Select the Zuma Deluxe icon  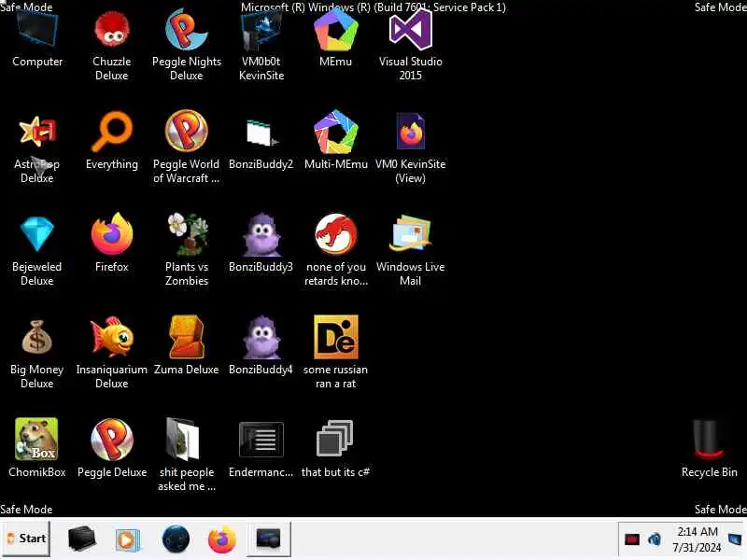(x=187, y=337)
